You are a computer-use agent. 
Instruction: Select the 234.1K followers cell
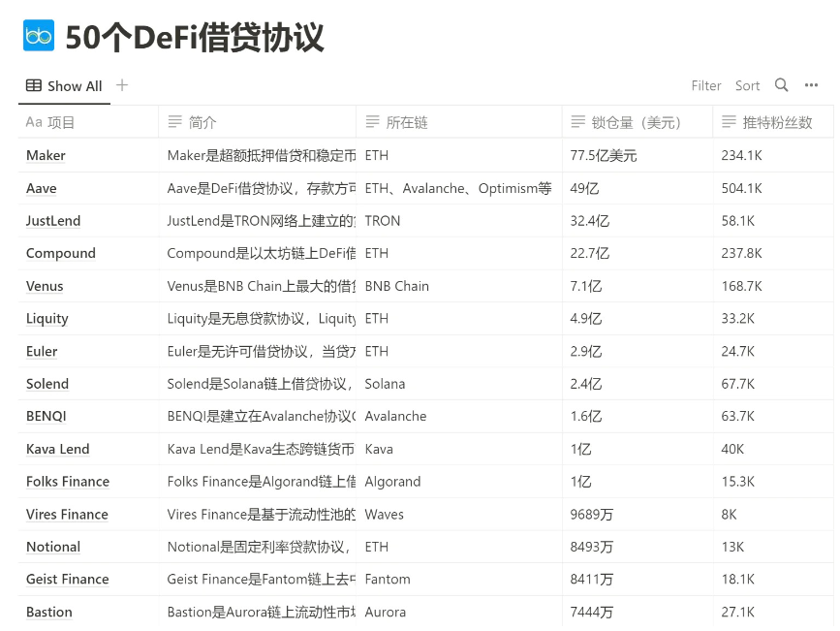tap(773, 155)
